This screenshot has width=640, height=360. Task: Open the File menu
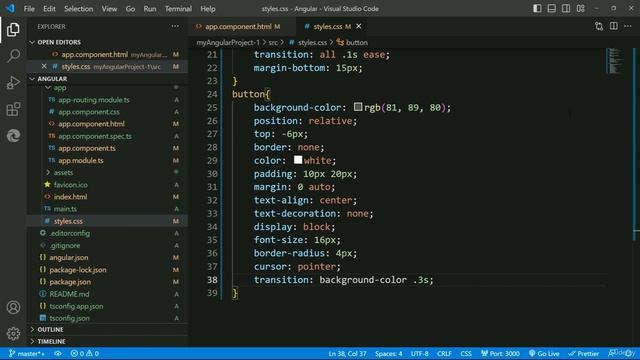29,9
